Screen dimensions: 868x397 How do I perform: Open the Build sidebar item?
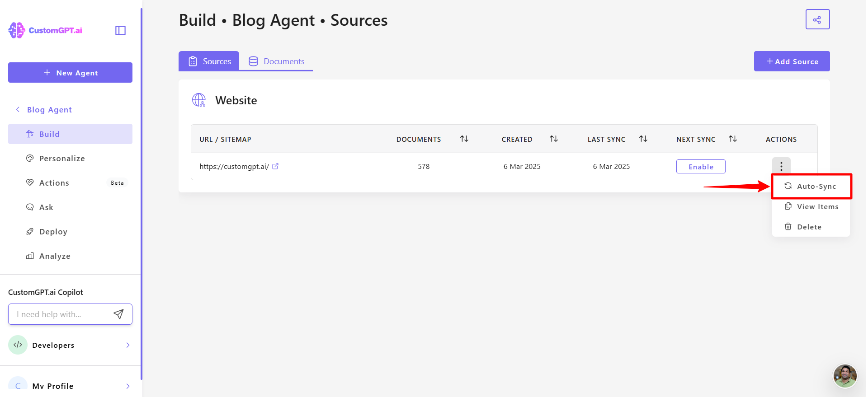(70, 134)
